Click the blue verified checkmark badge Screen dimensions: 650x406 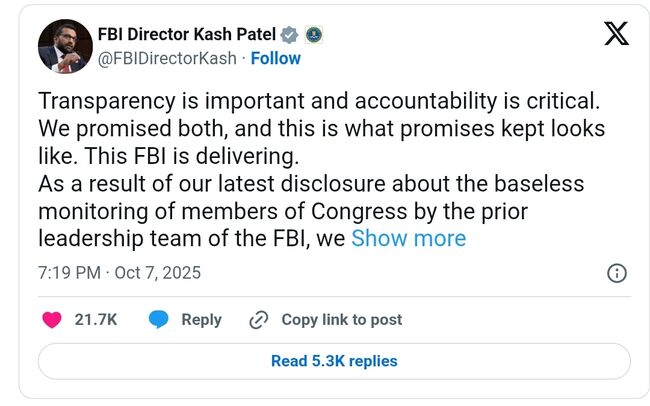coord(290,35)
